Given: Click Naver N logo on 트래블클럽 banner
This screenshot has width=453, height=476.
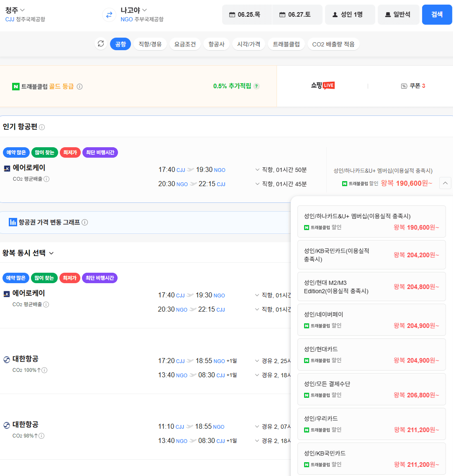Looking at the screenshot, I should coord(15,87).
